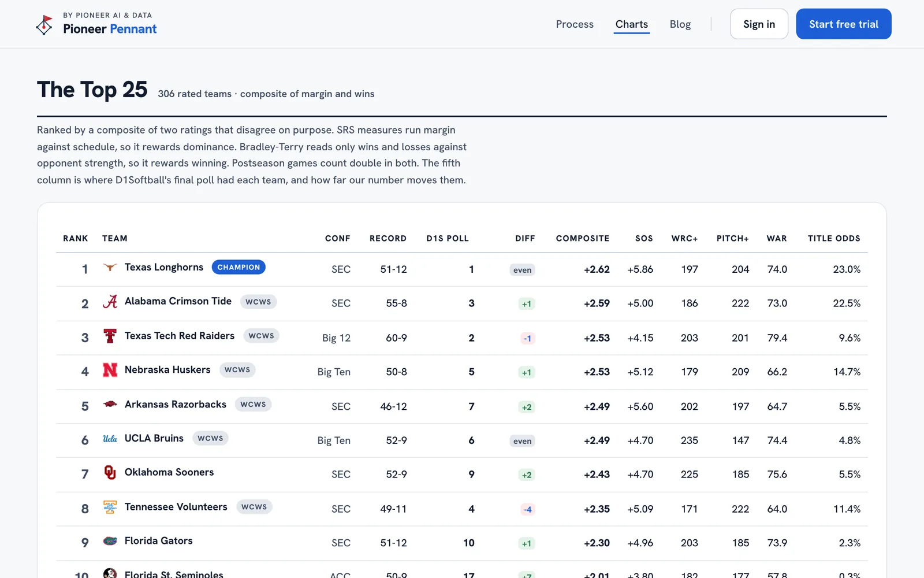Click the PITCH+ column header

pos(732,238)
